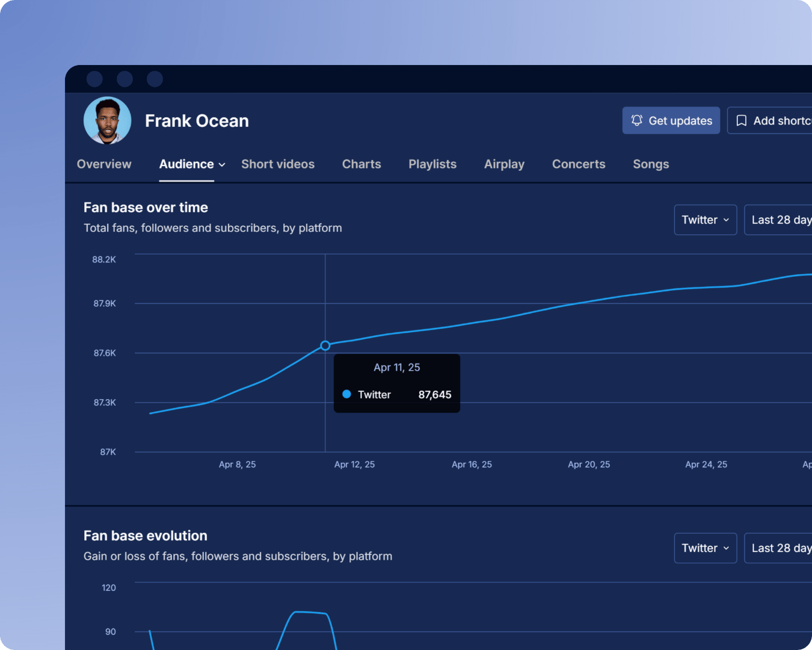This screenshot has height=650, width=812.
Task: Click the bell icon in Get updates
Action: (x=636, y=120)
